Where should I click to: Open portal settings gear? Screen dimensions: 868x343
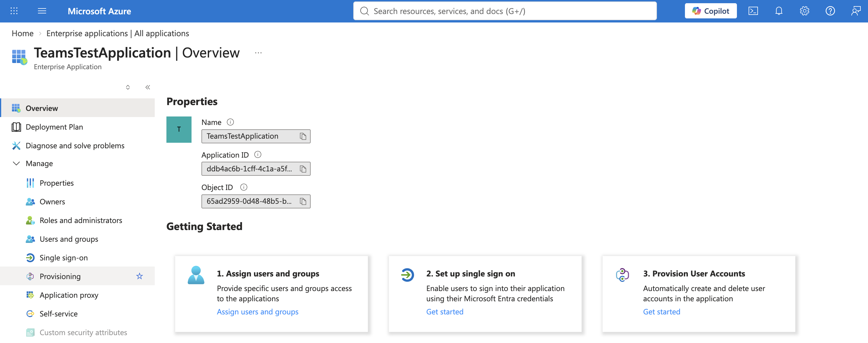click(x=804, y=11)
